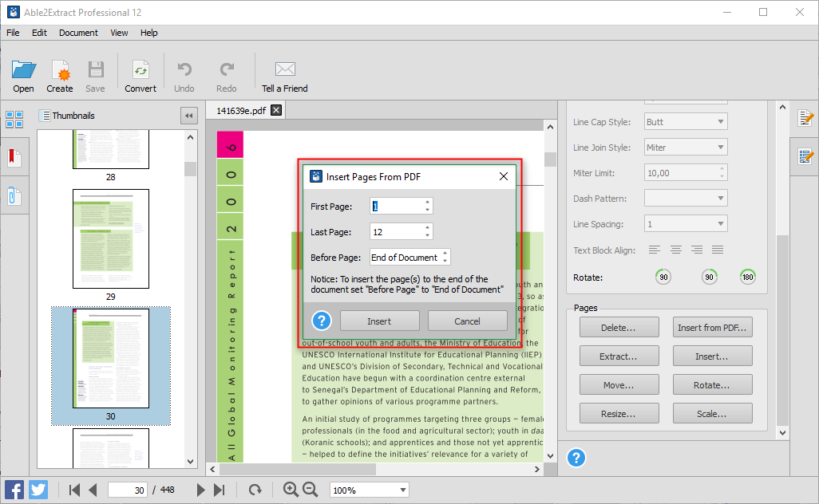Click the Redo arrow icon
The height and width of the screenshot is (504, 819).
pyautogui.click(x=227, y=69)
